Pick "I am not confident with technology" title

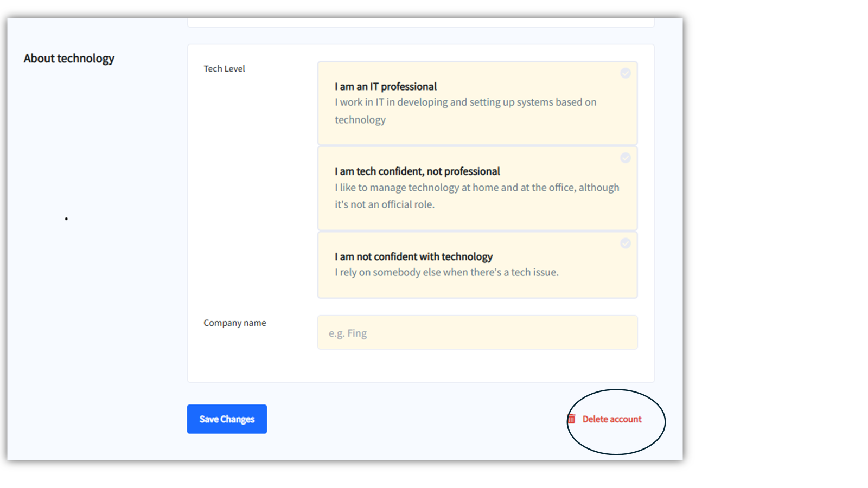click(413, 256)
